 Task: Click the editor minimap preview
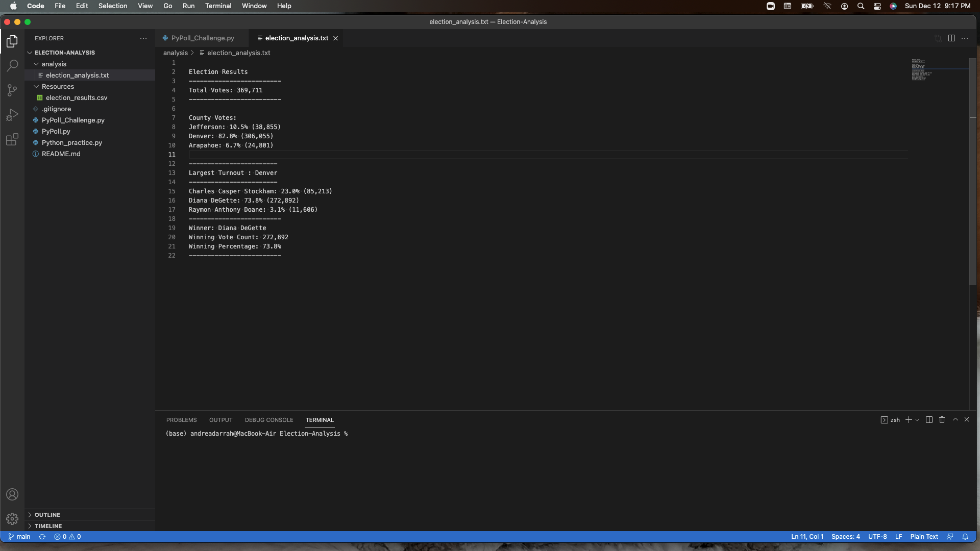click(x=922, y=70)
